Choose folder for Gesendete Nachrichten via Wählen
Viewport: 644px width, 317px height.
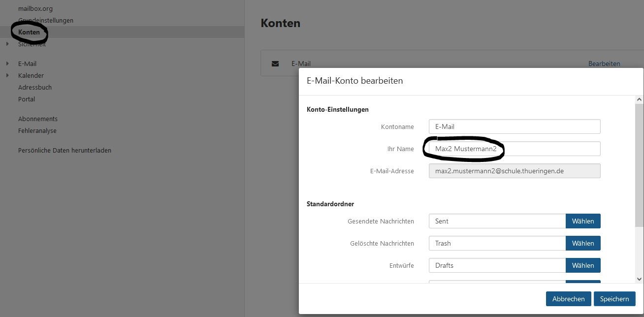583,221
